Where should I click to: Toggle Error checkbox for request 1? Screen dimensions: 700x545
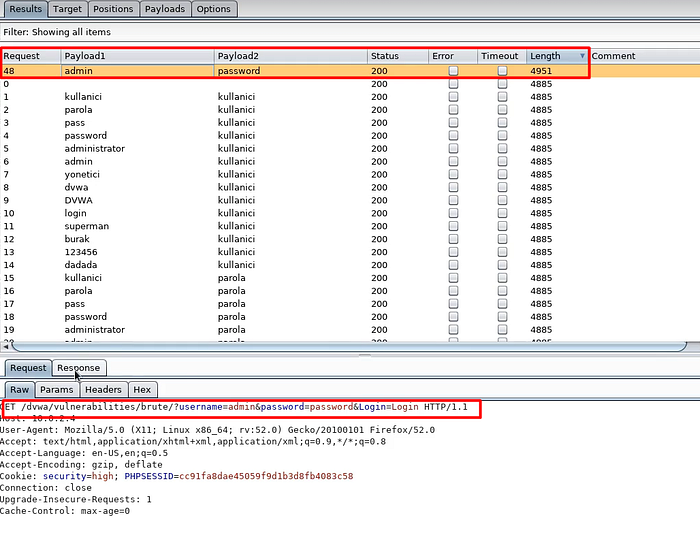point(454,97)
